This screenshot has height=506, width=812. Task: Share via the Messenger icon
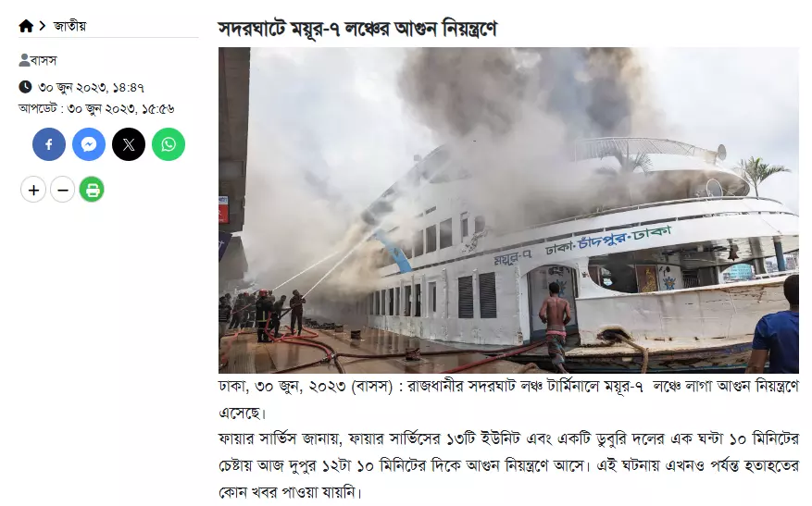[x=89, y=144]
